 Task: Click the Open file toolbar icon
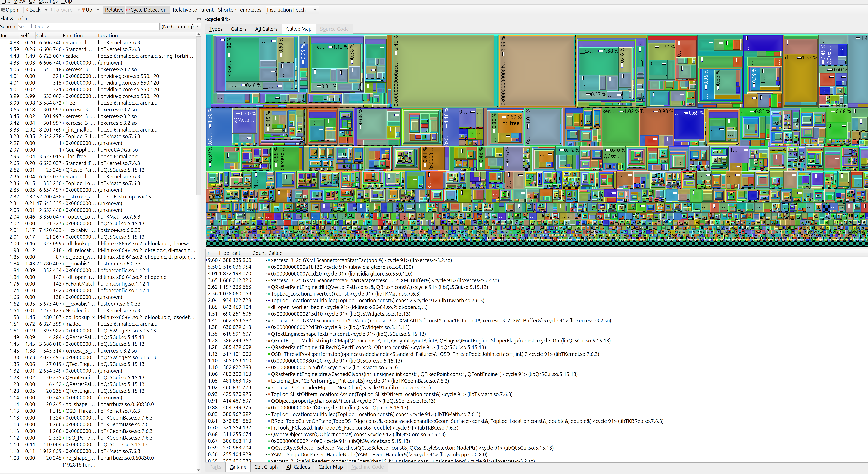click(3, 10)
